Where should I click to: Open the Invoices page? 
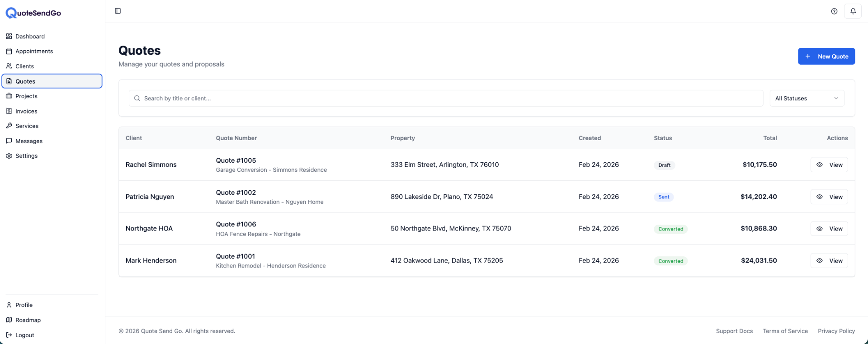(x=26, y=111)
